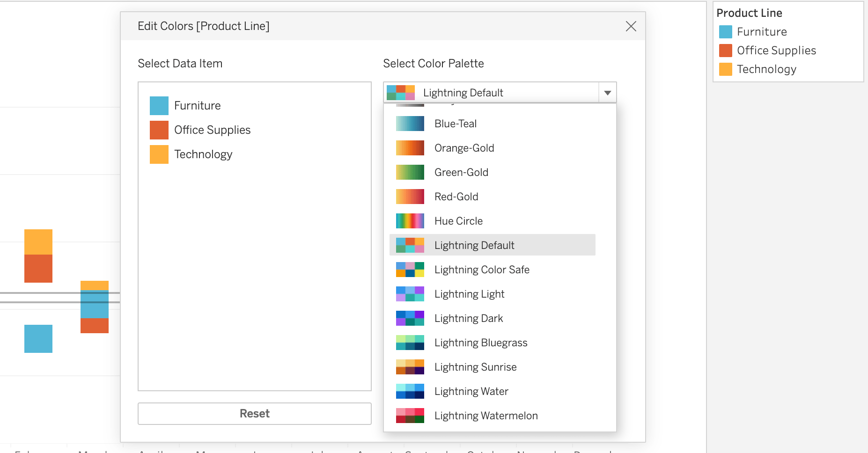The width and height of the screenshot is (868, 453).
Task: Click Furniture label in Product Line legend
Action: [762, 32]
